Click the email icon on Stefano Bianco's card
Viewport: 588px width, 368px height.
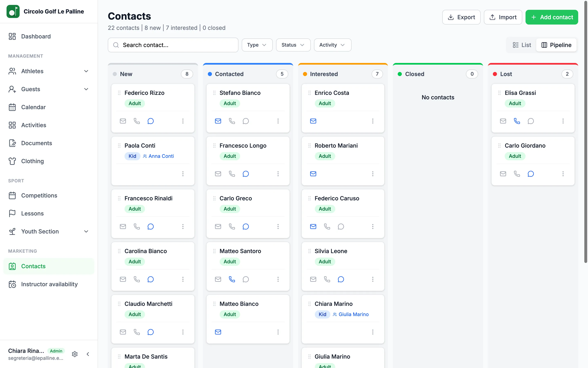pyautogui.click(x=218, y=121)
